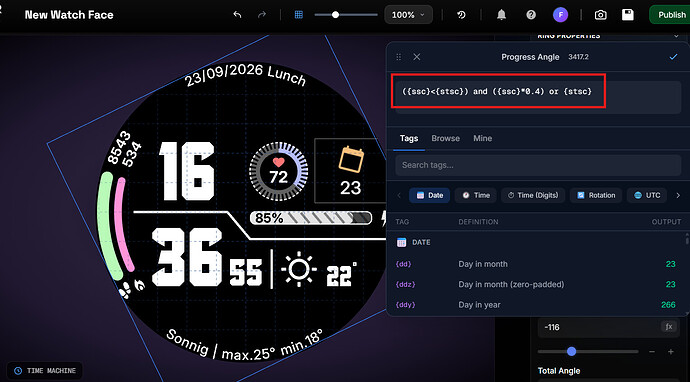The width and height of the screenshot is (690, 382).
Task: Select the footsteps icon on watch face
Action: point(125,290)
